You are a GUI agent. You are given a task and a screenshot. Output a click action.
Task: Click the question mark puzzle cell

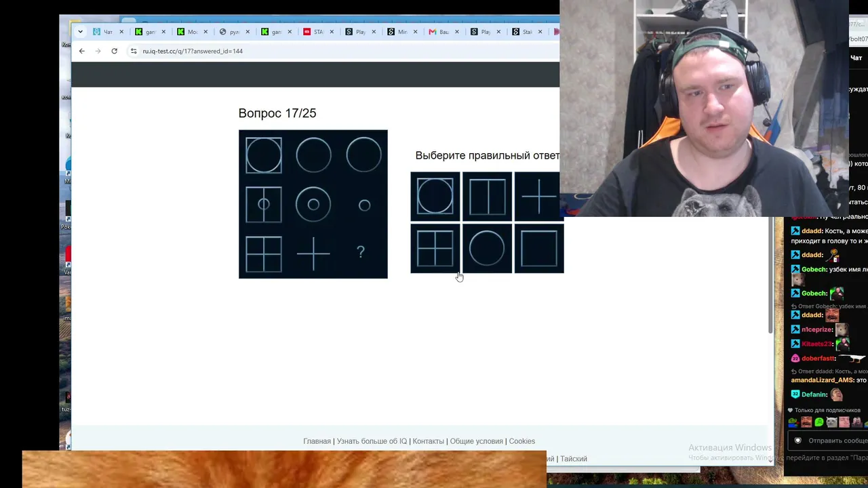361,252
